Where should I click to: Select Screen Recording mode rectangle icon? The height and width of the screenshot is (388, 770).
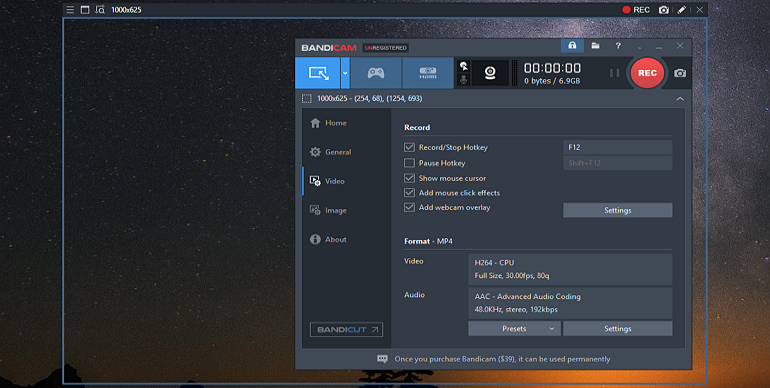[x=318, y=73]
